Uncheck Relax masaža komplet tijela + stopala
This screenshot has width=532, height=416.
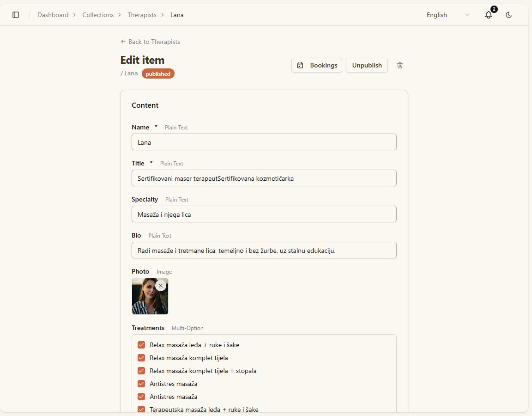pyautogui.click(x=141, y=371)
